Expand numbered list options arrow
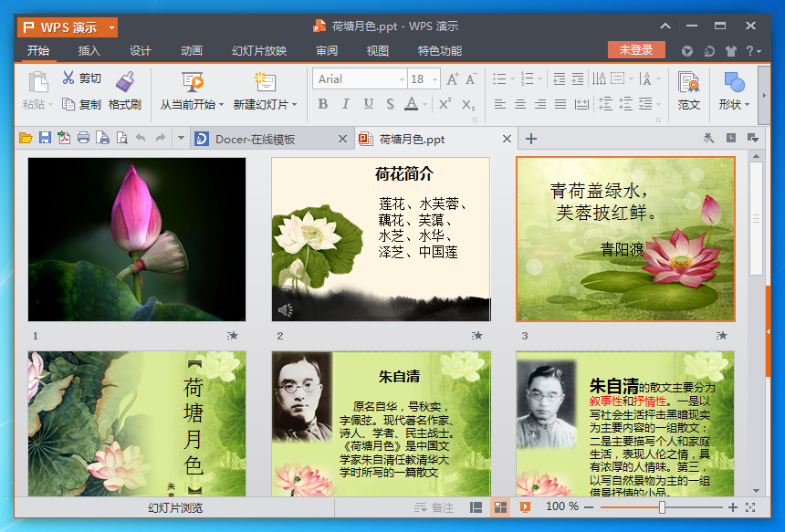The width and height of the screenshot is (785, 532). coord(539,78)
